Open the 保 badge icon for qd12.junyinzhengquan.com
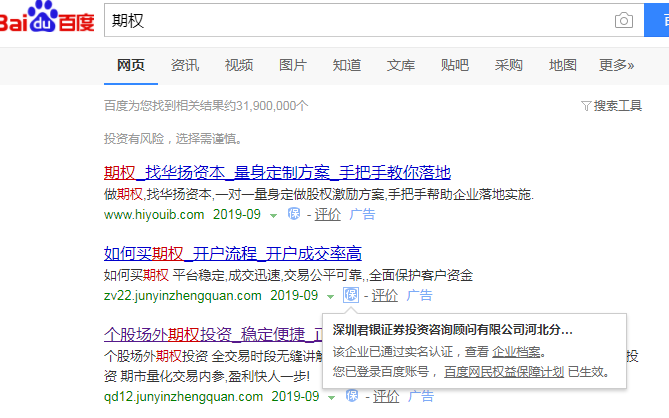The width and height of the screenshot is (669, 418). coord(352,396)
